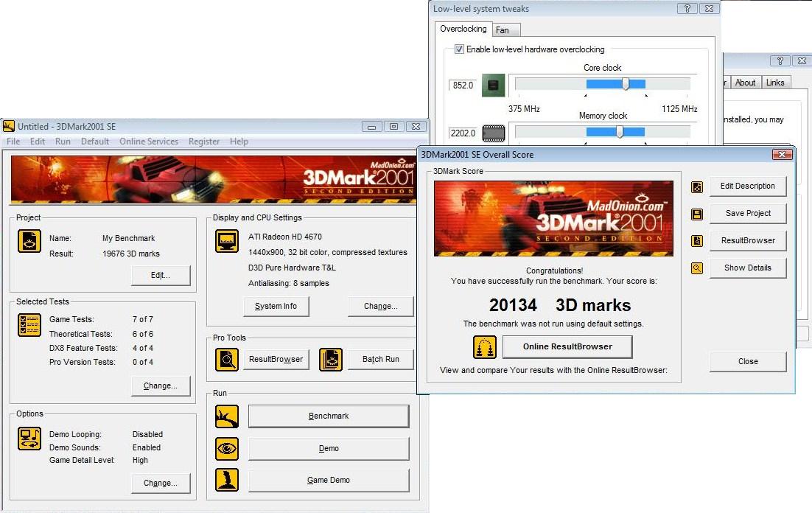The width and height of the screenshot is (812, 513).
Task: Click the Close button in score dialog
Action: pyautogui.click(x=747, y=361)
